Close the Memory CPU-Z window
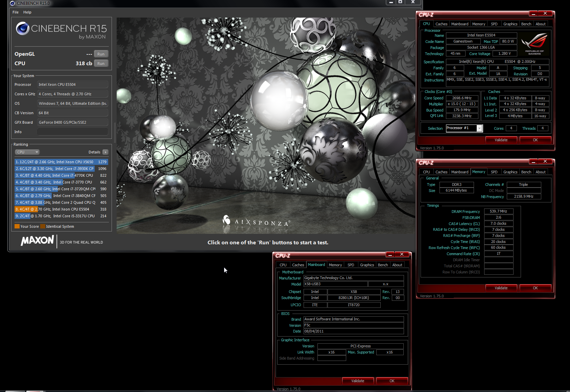Image resolution: width=570 pixels, height=392 pixels. 545,162
